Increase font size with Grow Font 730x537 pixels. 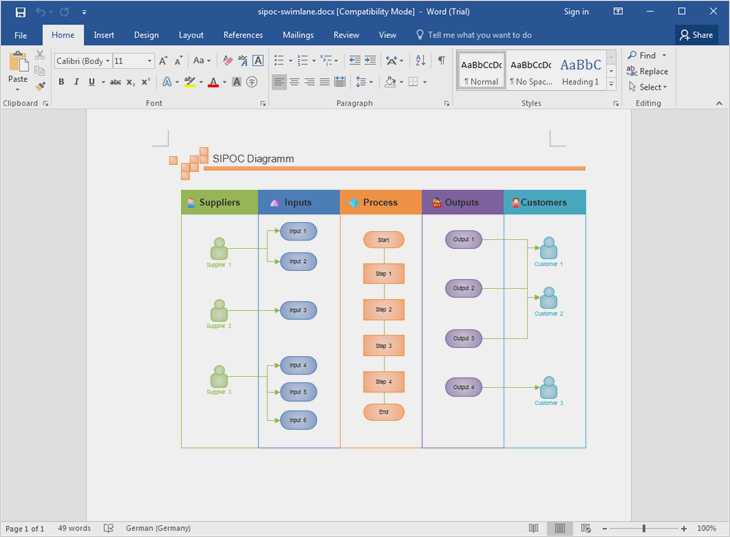point(163,61)
